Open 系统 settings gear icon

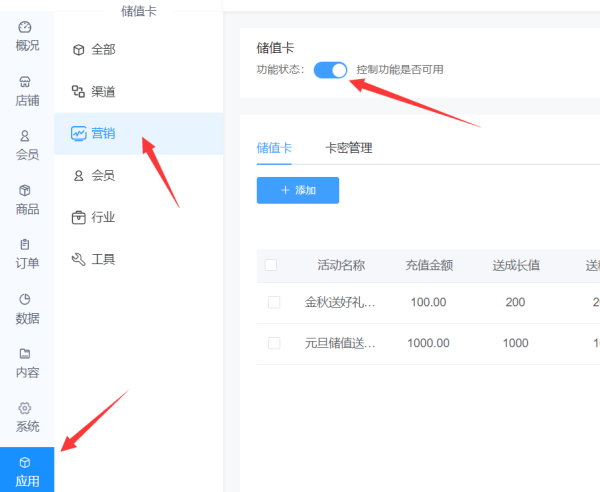[x=27, y=408]
